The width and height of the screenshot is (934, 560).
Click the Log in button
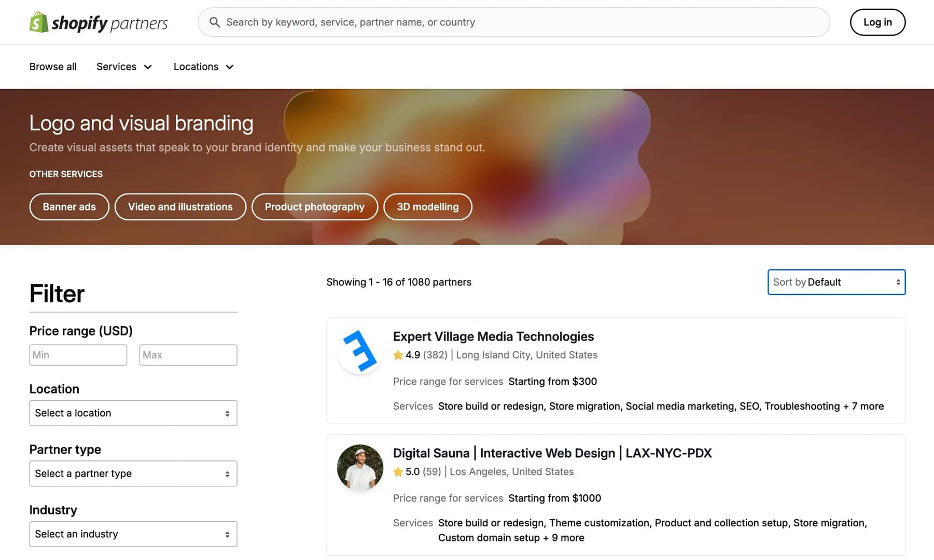(877, 22)
